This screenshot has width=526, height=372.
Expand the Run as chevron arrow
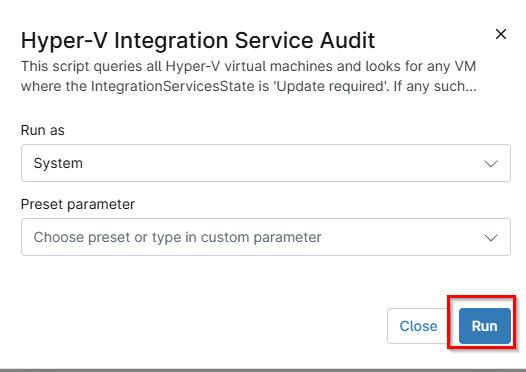[x=491, y=164]
